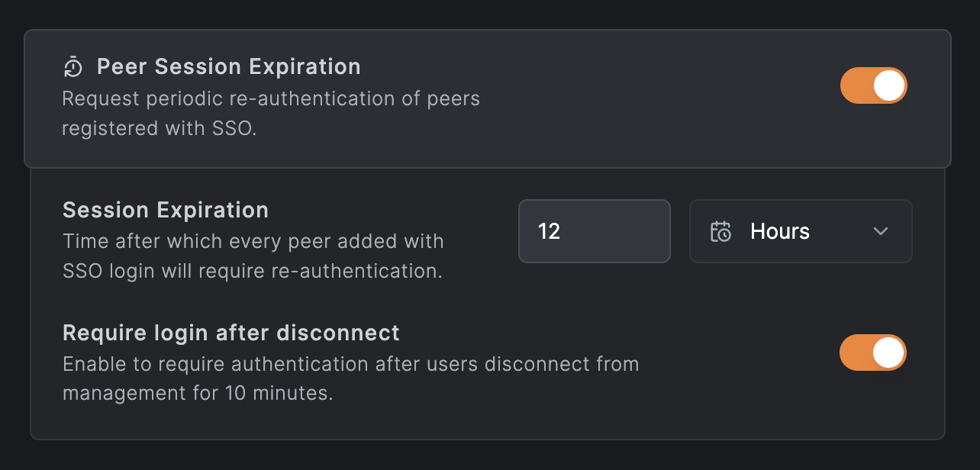Click the Peer Session Expiration heading
980x470 pixels.
point(228,67)
